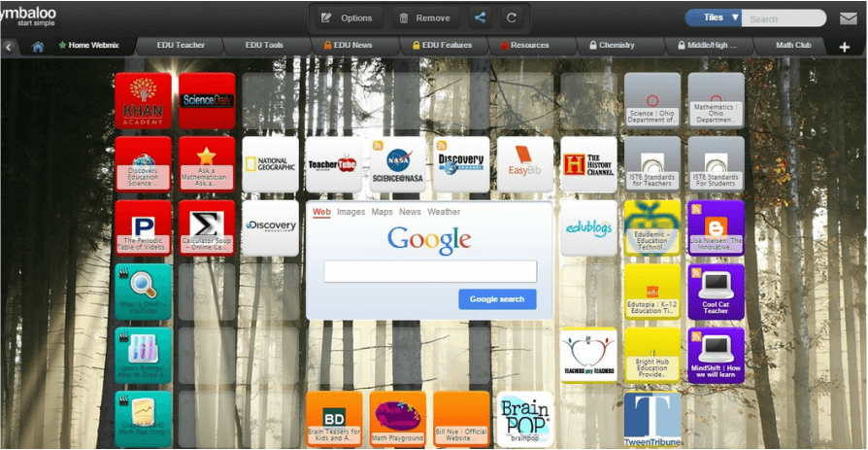Open ISTE Standards for Teachers tile
Image resolution: width=868 pixels, height=450 pixels.
pyautogui.click(x=652, y=164)
